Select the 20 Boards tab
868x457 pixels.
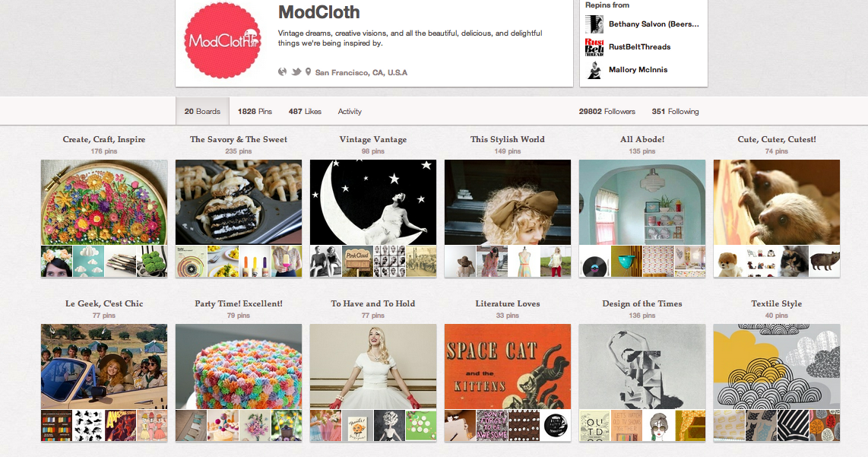pyautogui.click(x=202, y=111)
